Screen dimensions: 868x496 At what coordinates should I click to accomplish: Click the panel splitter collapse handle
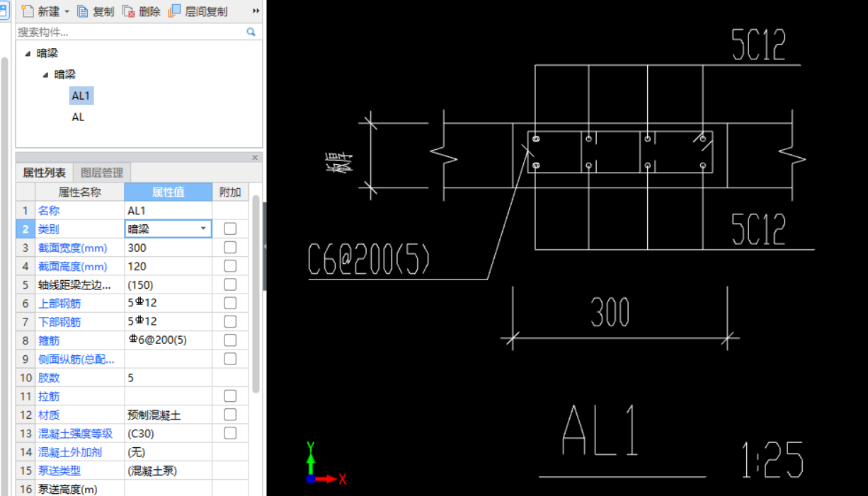(x=264, y=246)
